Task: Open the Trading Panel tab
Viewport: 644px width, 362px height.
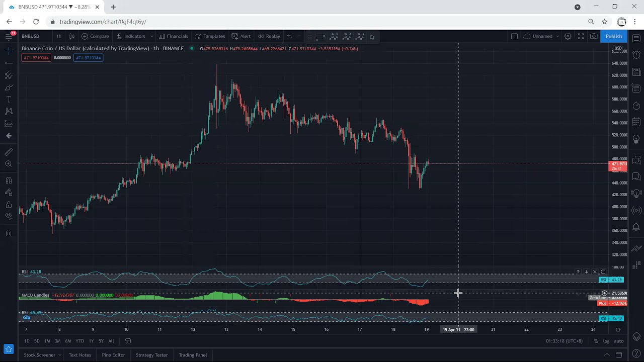Action: click(x=193, y=355)
